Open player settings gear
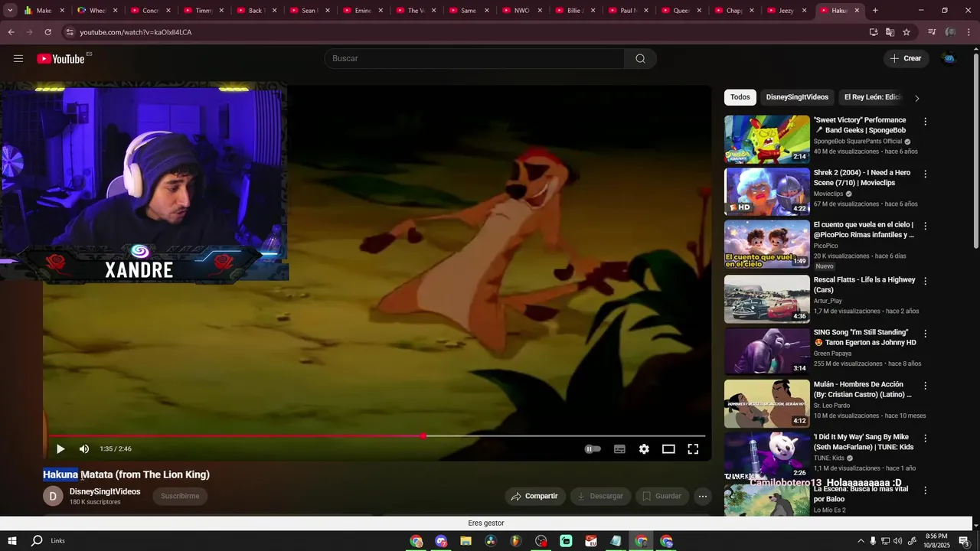 click(644, 449)
